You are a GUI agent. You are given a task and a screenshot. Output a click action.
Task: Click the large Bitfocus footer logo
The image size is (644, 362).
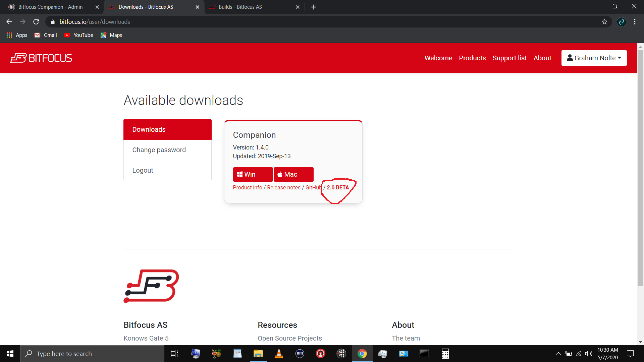(x=151, y=286)
